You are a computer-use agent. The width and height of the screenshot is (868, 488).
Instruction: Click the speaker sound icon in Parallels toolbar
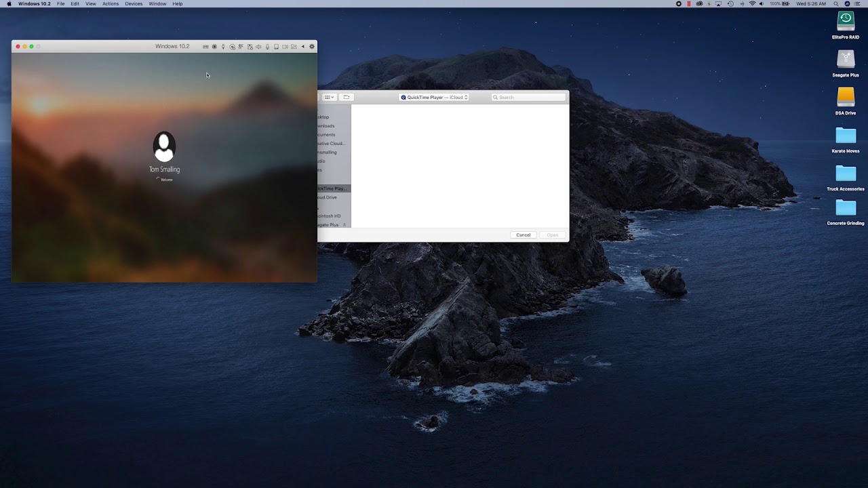point(258,47)
